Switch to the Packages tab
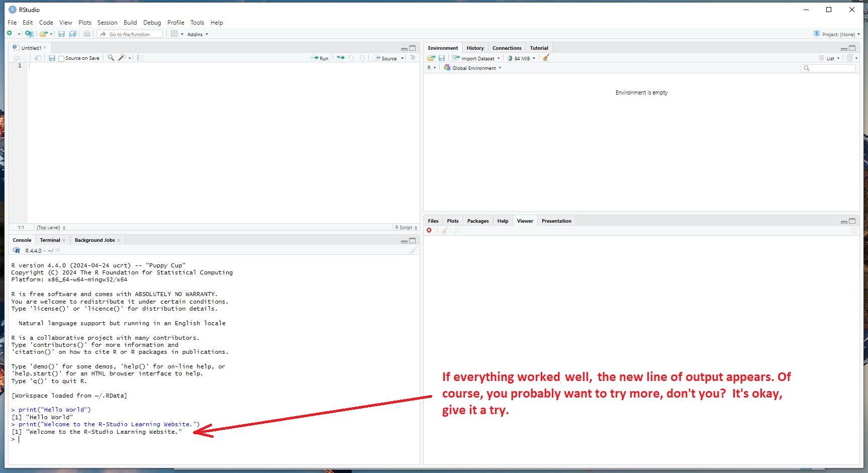Image resolution: width=868 pixels, height=473 pixels. pyautogui.click(x=477, y=221)
